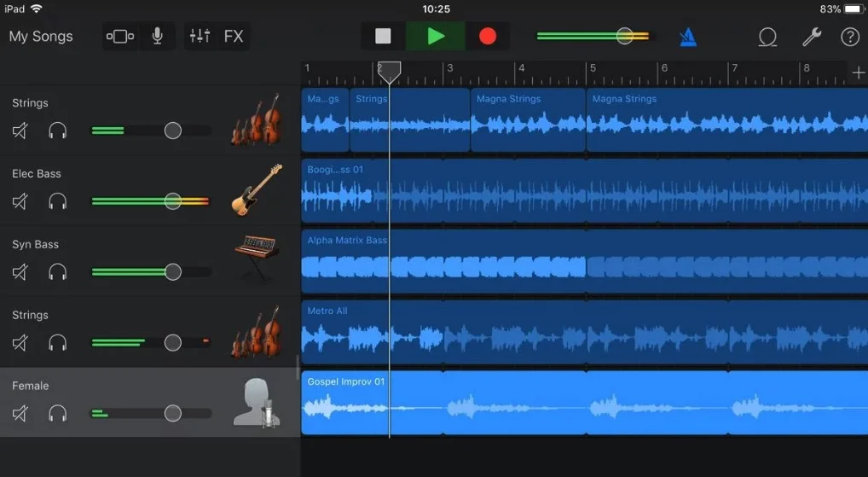This screenshot has height=477, width=868.
Task: Add song section with plus icon
Action: [x=858, y=73]
